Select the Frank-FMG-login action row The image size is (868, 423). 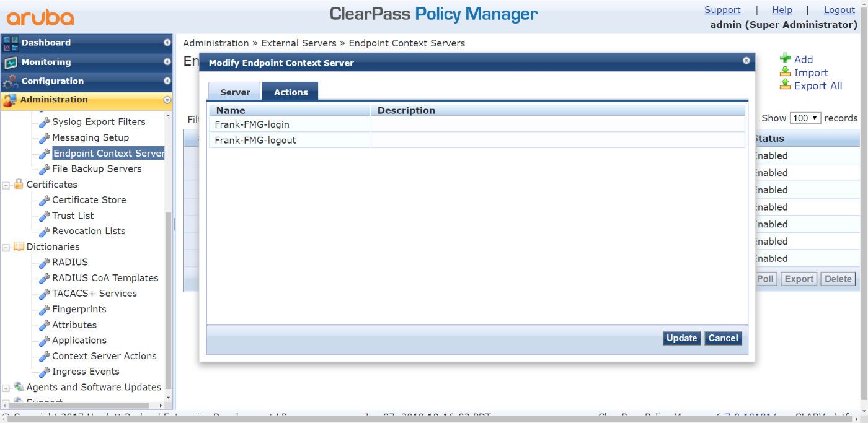click(477, 124)
